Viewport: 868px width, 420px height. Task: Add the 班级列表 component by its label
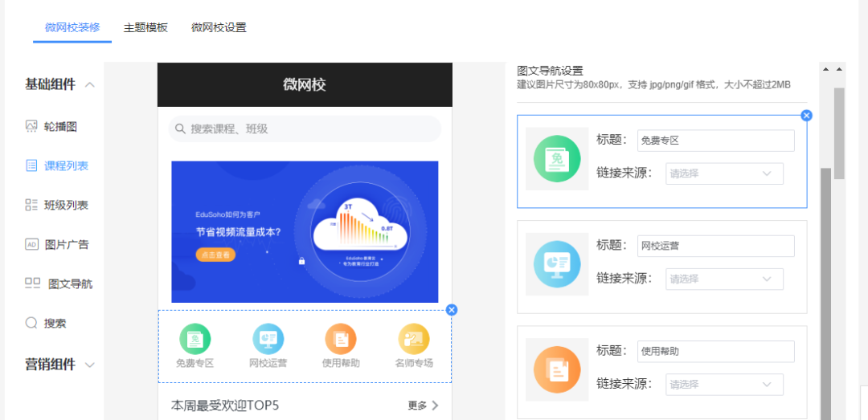[x=67, y=206]
